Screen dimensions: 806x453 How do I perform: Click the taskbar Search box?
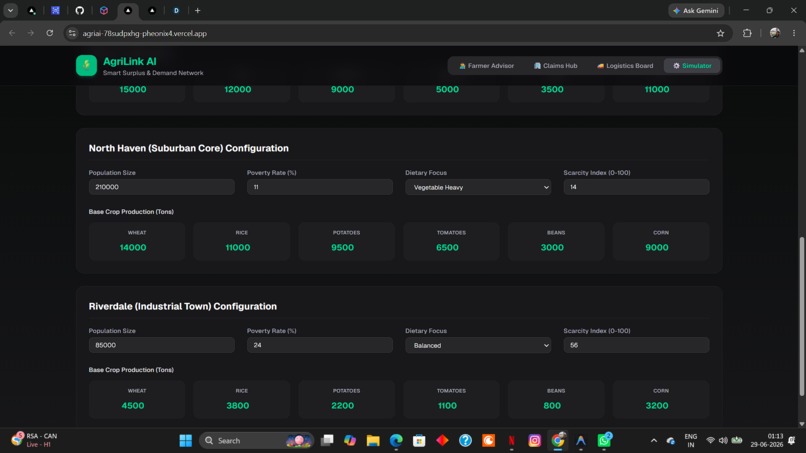[257, 441]
